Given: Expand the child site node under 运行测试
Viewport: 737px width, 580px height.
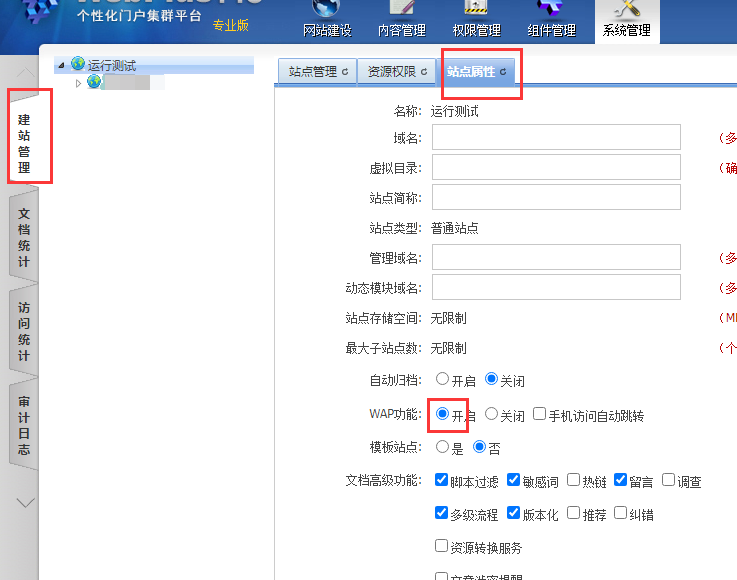Looking at the screenshot, I should click(x=79, y=83).
